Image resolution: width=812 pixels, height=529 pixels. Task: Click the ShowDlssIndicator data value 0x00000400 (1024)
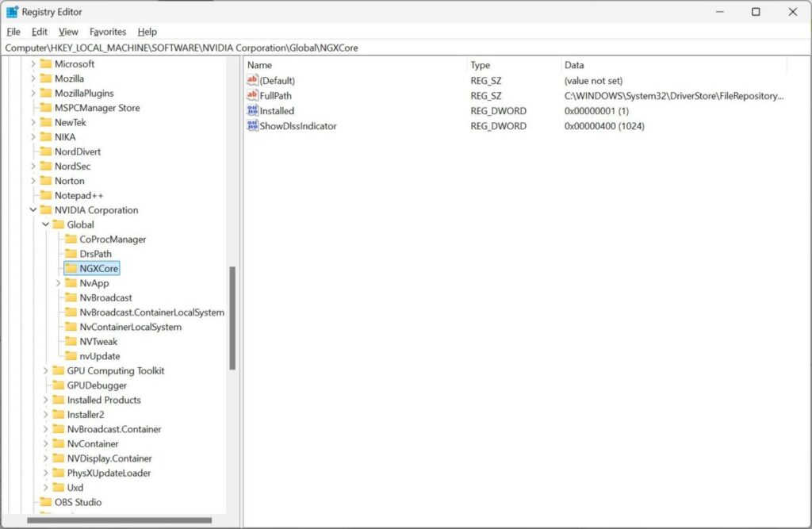coord(604,126)
